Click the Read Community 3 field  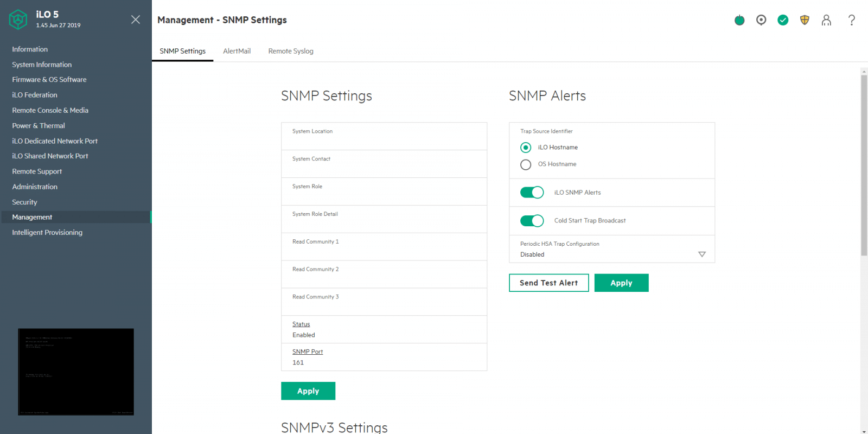pos(384,302)
